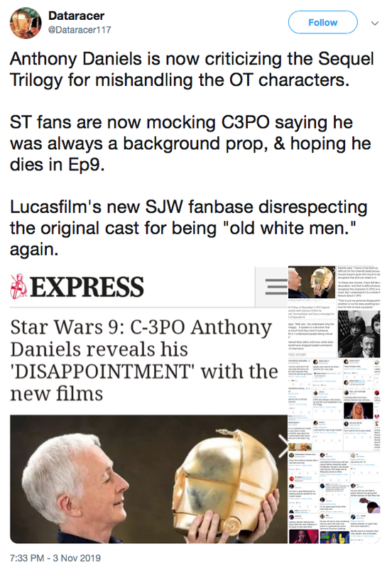Viewport: 392px width, 568px height.
Task: Open the middle-right tweet replies collage
Action: click(x=334, y=405)
